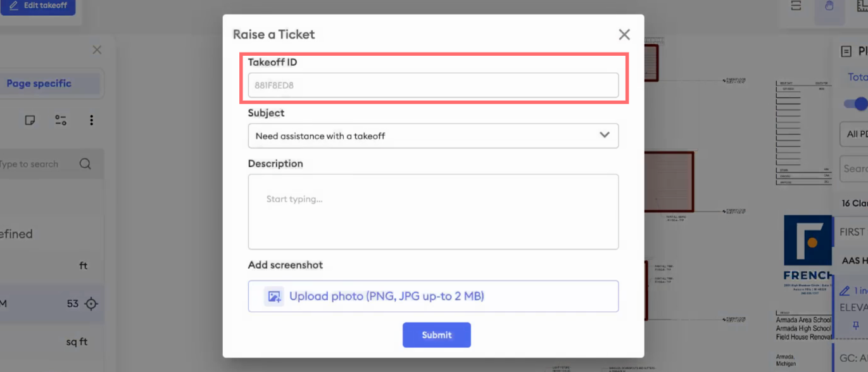Open the All PD dropdown on right
868x372 pixels.
(854, 134)
